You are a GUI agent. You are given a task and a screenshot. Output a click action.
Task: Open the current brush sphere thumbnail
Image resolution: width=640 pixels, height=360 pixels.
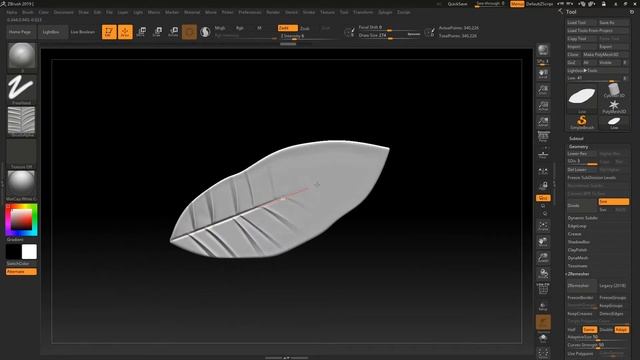point(22,57)
